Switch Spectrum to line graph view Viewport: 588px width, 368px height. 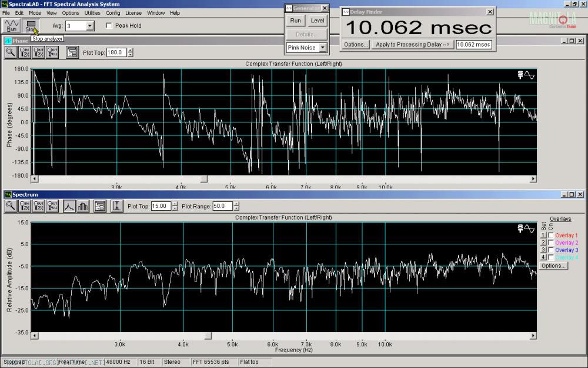tap(69, 206)
